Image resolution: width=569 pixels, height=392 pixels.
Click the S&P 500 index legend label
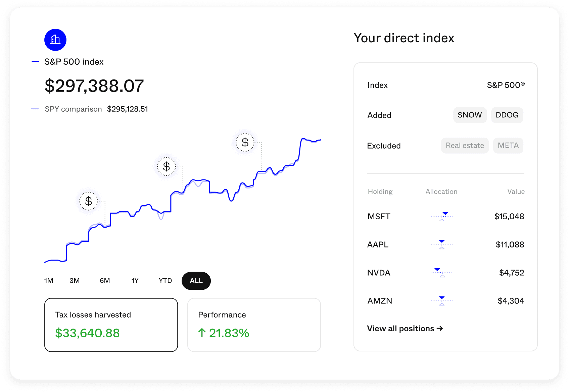(x=74, y=62)
